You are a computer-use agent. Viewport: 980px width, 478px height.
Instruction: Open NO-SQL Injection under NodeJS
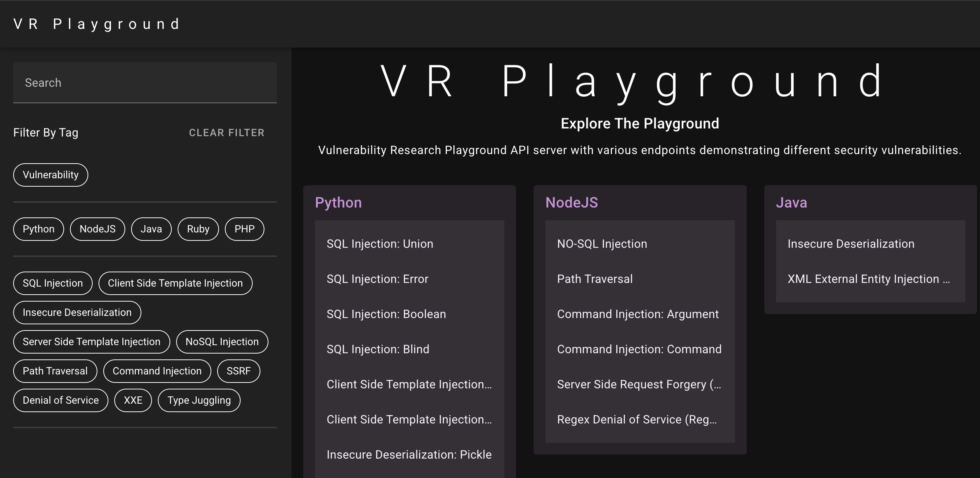pyautogui.click(x=602, y=244)
